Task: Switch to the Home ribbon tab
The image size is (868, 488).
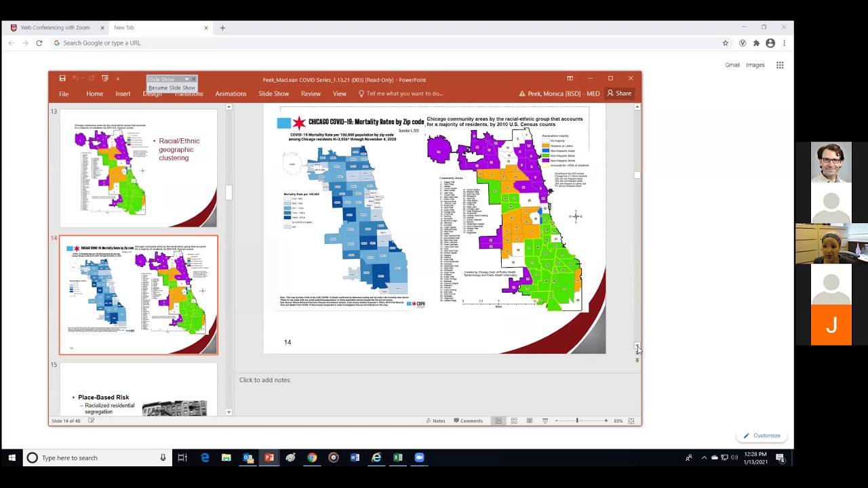Action: tap(94, 94)
